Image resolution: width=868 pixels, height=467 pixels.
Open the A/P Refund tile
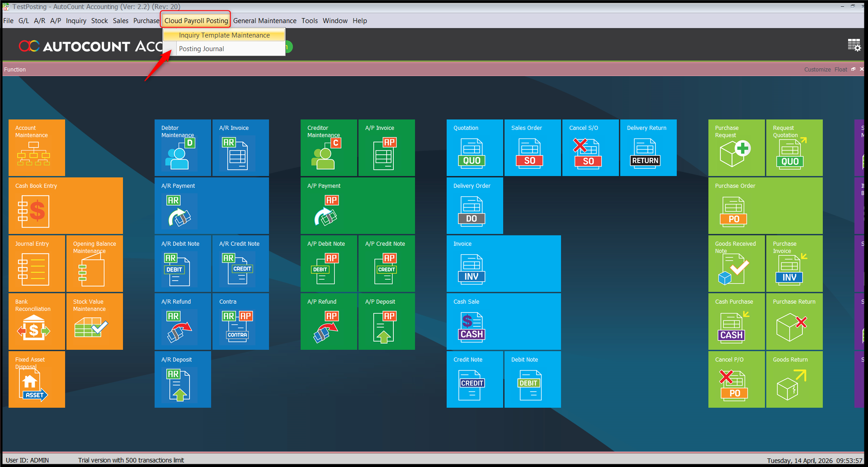[329, 321]
